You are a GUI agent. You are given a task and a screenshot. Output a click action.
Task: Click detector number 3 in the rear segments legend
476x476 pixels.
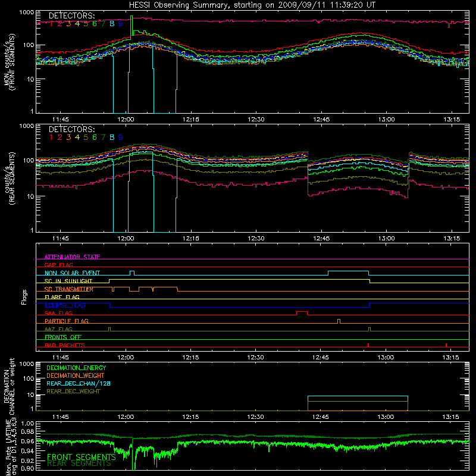68,137
